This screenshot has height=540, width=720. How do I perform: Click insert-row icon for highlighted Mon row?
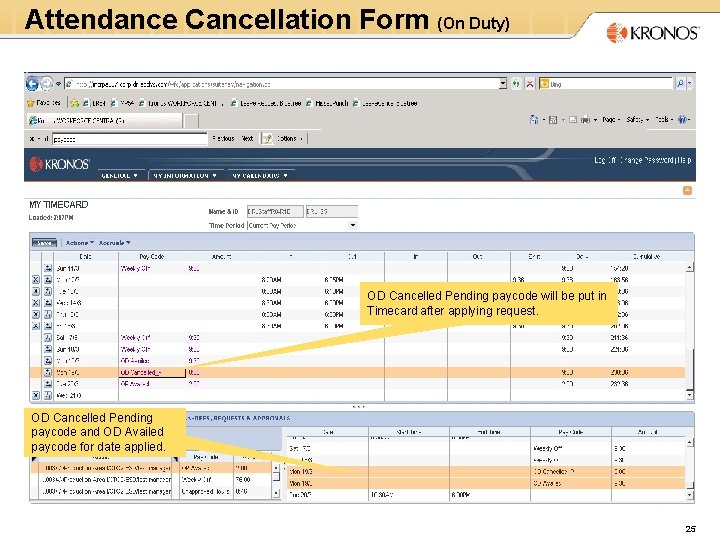click(48, 372)
